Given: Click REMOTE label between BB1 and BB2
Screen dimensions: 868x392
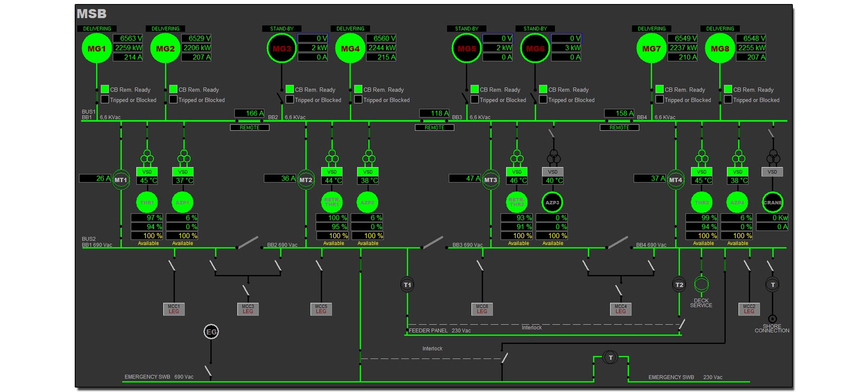Looking at the screenshot, I should click(250, 127).
